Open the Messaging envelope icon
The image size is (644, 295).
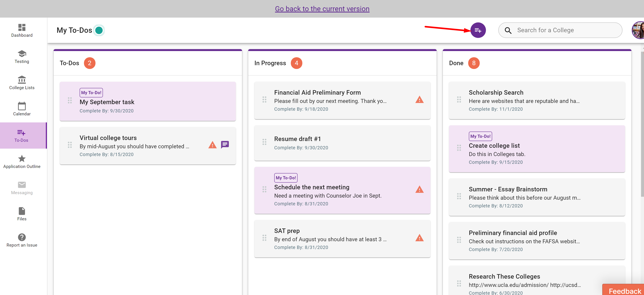click(22, 185)
